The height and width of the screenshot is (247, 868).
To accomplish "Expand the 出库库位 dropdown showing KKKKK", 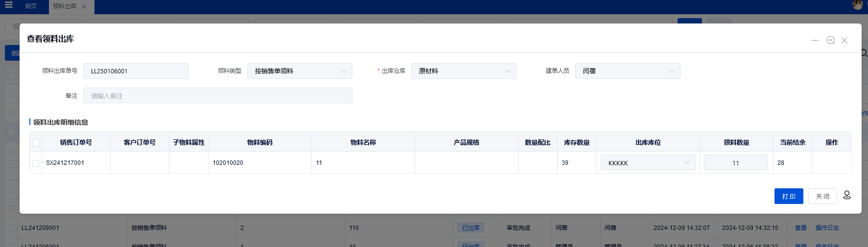I will [648, 163].
